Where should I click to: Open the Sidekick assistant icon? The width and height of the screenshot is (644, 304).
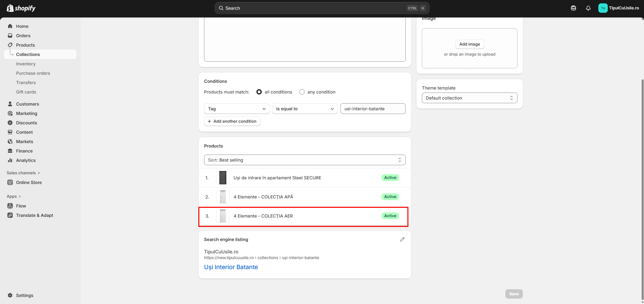pos(573,8)
